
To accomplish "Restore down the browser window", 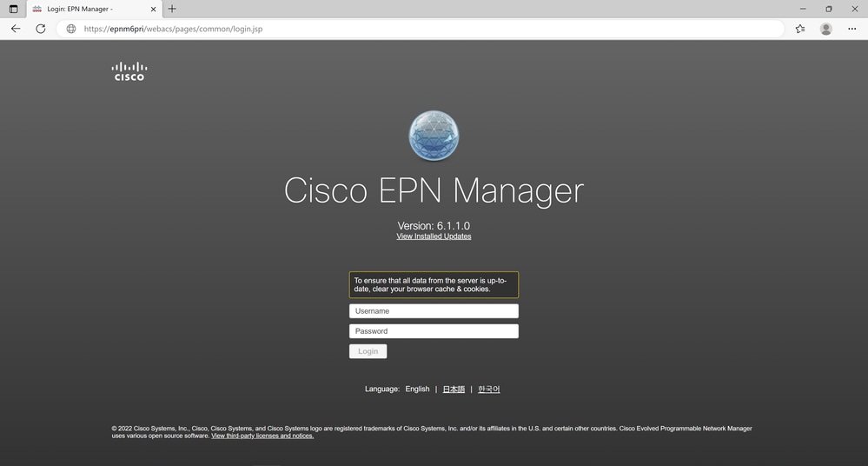I will coord(829,9).
